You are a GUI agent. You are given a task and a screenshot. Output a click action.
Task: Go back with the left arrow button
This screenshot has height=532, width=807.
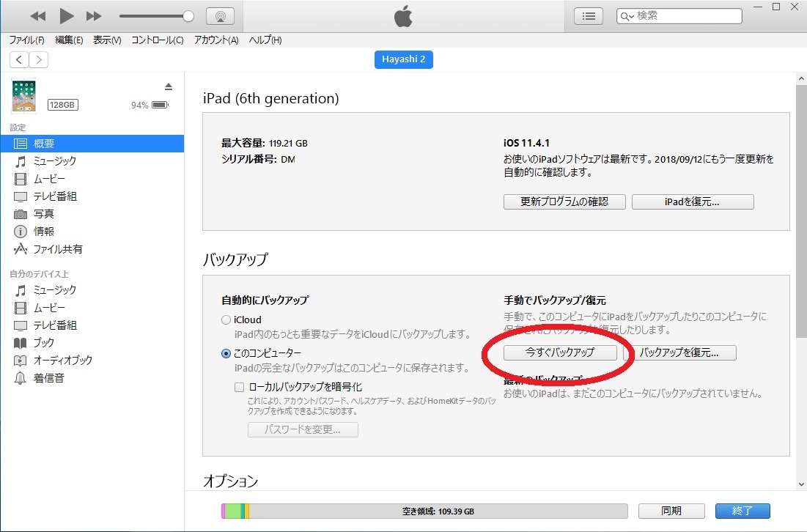coord(19,59)
